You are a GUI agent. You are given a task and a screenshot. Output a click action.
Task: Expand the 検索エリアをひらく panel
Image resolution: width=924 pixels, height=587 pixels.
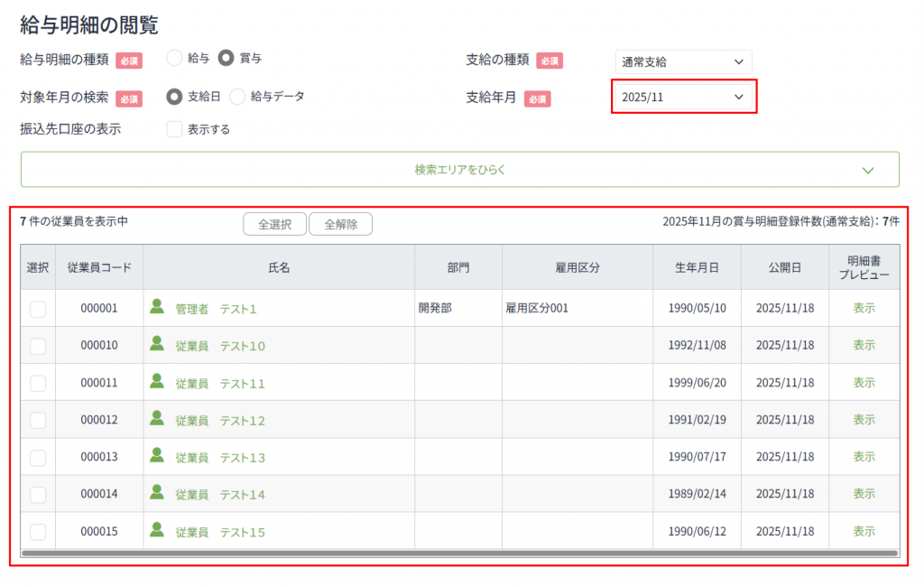click(459, 170)
